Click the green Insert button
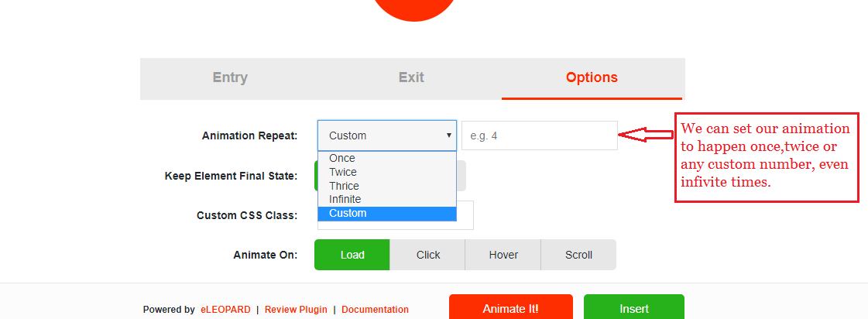The image size is (868, 319). coord(634,308)
